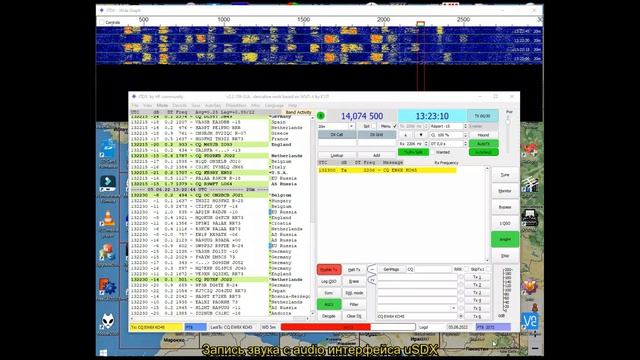This screenshot has height=360, width=640.
Task: Click the Filter button
Action: point(354,304)
